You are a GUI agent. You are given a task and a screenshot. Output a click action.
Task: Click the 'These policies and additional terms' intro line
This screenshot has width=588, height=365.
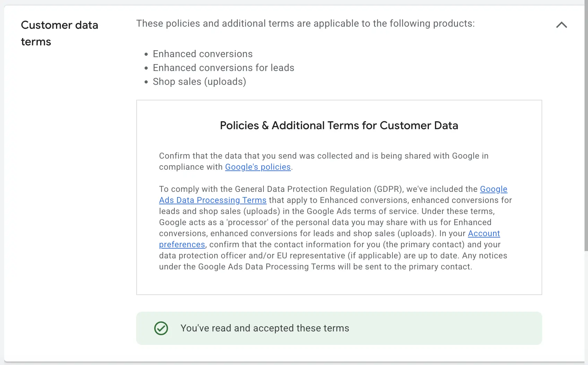tap(305, 24)
